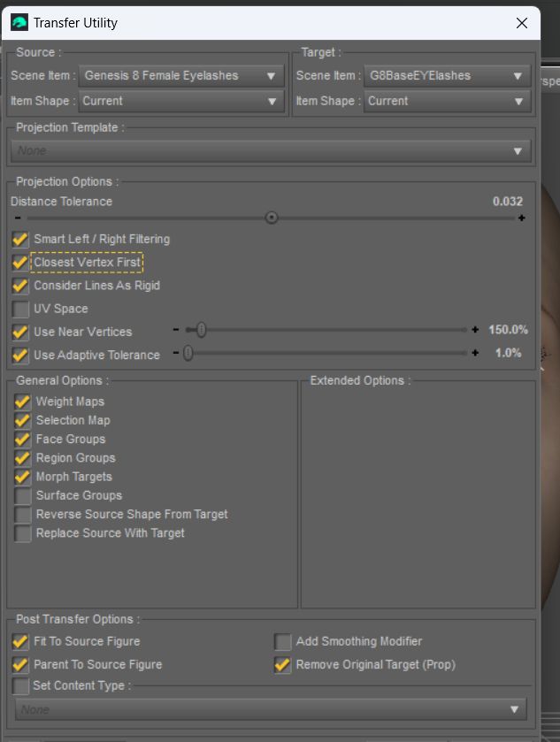Decrease Use Near Vertices with minus

[176, 330]
